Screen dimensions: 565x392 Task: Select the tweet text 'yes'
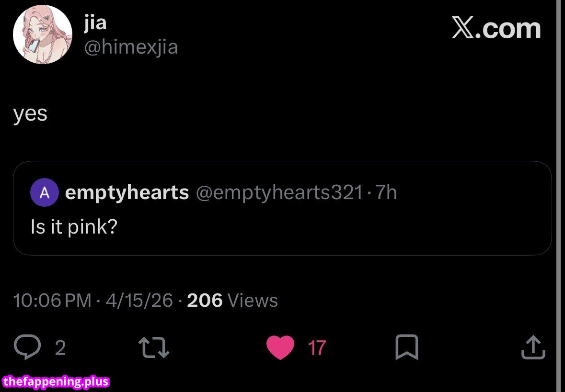click(x=30, y=113)
